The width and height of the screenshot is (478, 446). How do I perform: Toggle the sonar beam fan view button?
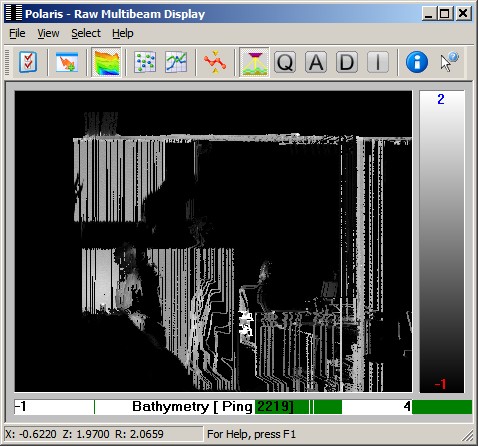254,62
